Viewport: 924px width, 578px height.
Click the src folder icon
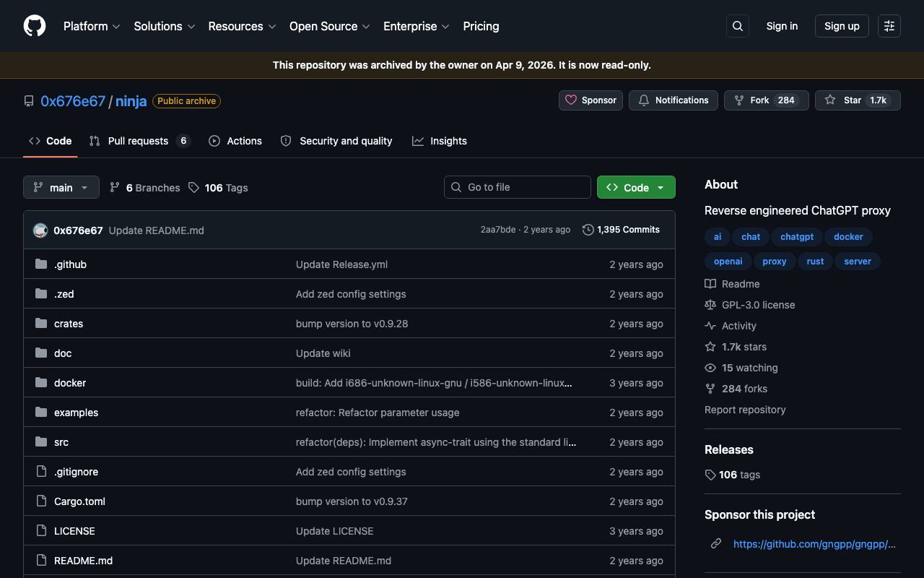tap(41, 442)
